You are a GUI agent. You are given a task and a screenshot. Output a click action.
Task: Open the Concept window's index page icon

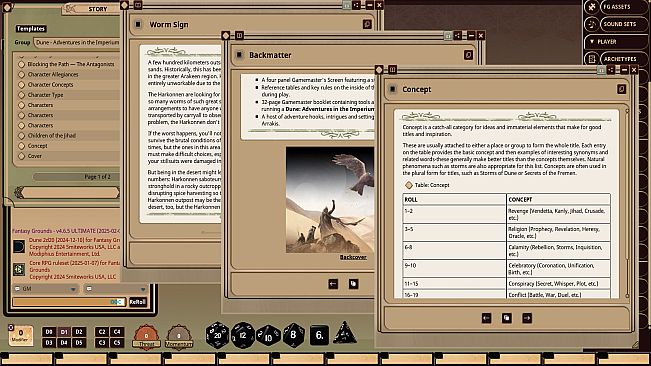[x=507, y=318]
